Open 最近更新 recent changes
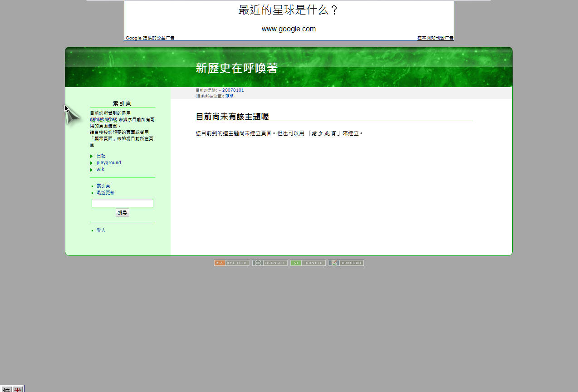Screen dimensions: 578x392 coord(105,193)
